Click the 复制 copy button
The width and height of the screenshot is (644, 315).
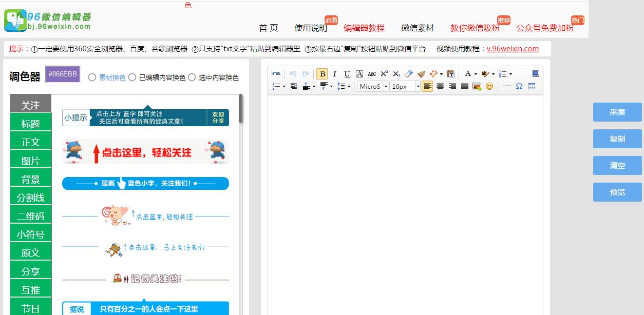pos(617,139)
